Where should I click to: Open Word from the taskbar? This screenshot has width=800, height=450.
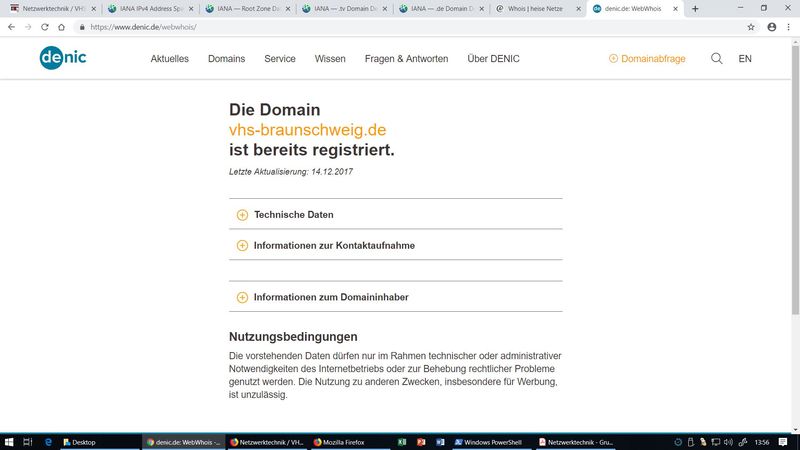pos(440,442)
